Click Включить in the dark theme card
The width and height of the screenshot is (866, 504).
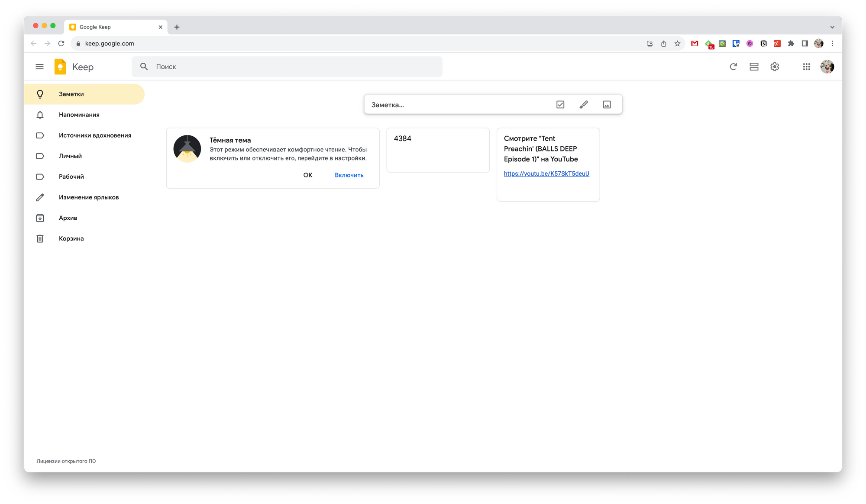pos(349,175)
